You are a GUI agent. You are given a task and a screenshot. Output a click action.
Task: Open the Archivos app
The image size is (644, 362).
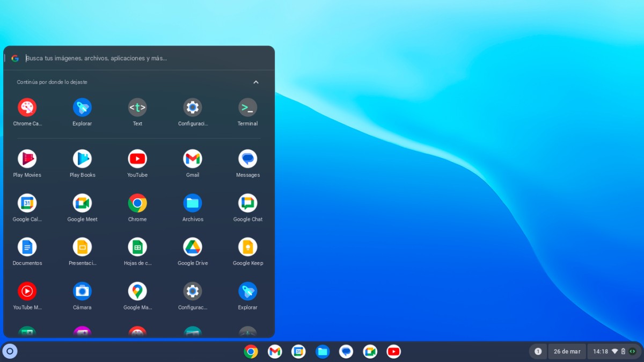point(193,203)
